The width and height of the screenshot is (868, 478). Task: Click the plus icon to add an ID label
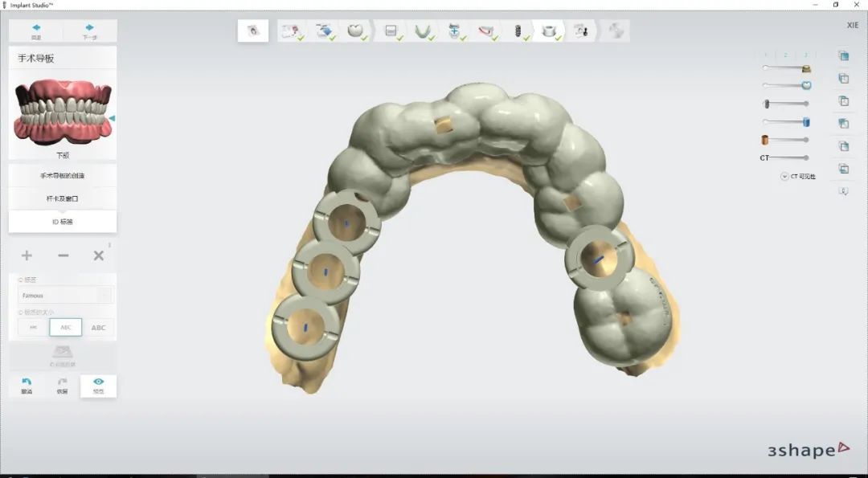coord(27,255)
